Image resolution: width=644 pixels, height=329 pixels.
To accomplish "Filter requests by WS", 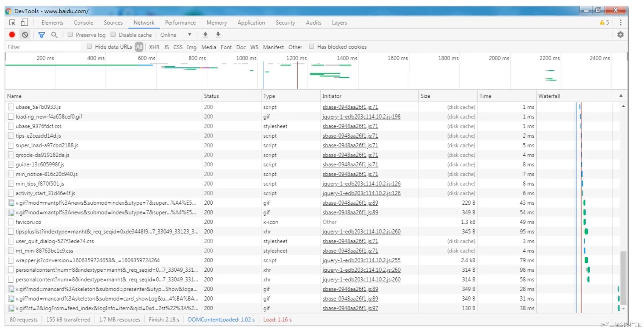I will (x=254, y=47).
